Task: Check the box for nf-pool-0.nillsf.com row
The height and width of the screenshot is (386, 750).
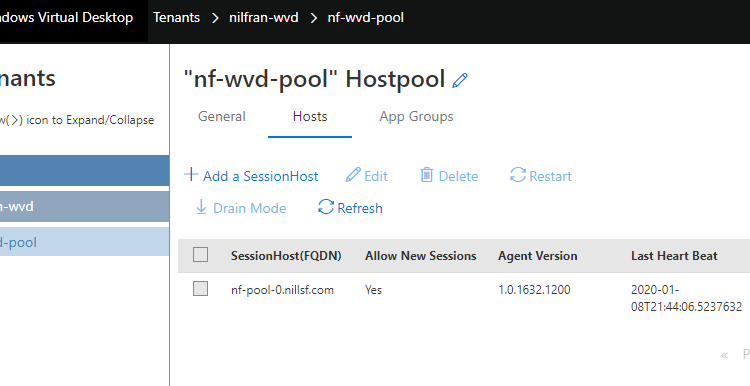Action: 200,289
